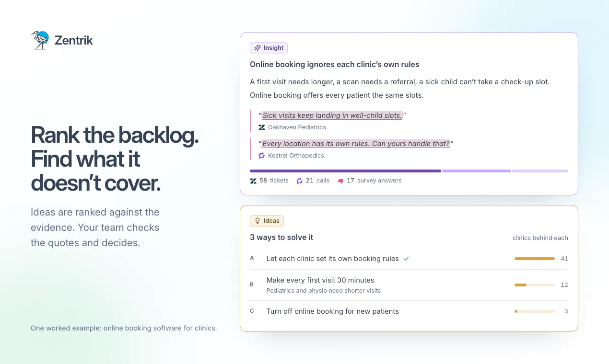
Task: Click the clinic count "41"
Action: click(564, 259)
